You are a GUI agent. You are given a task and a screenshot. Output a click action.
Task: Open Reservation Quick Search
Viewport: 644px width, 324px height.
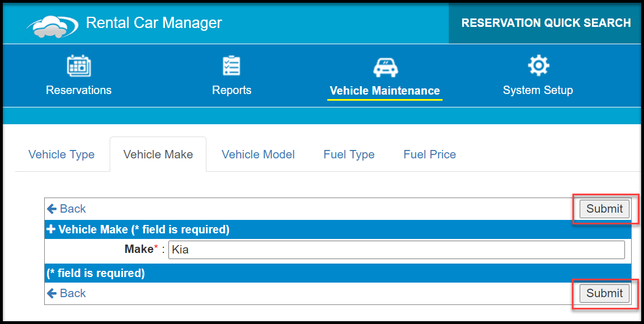point(546,23)
